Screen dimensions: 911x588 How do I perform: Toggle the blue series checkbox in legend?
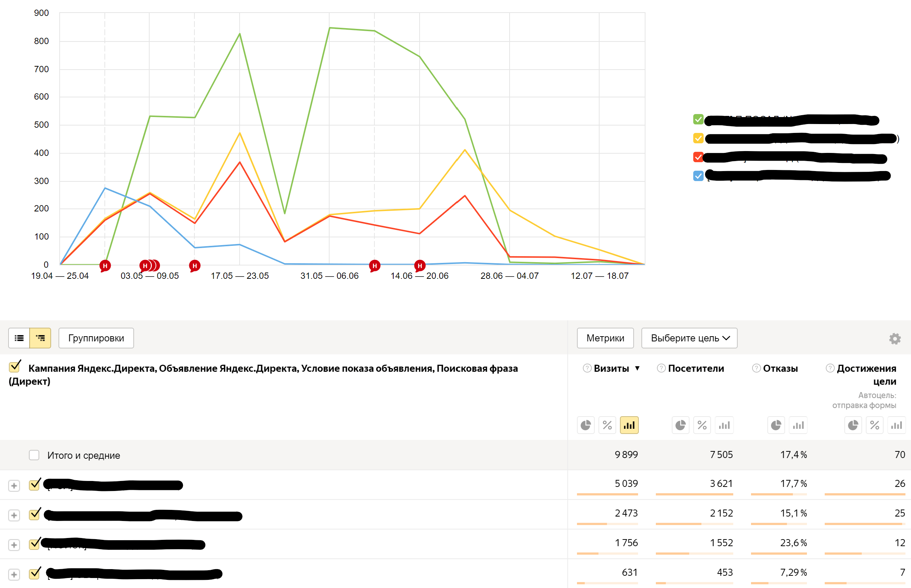[x=698, y=176]
